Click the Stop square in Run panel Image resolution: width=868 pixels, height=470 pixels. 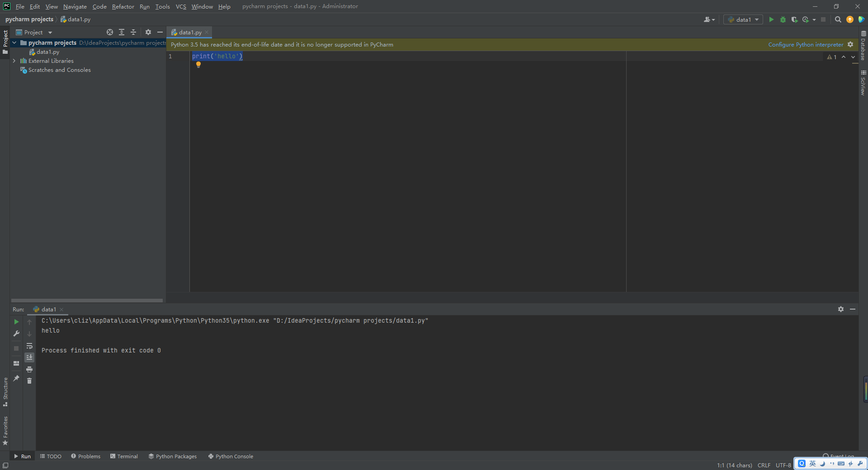[x=16, y=348]
